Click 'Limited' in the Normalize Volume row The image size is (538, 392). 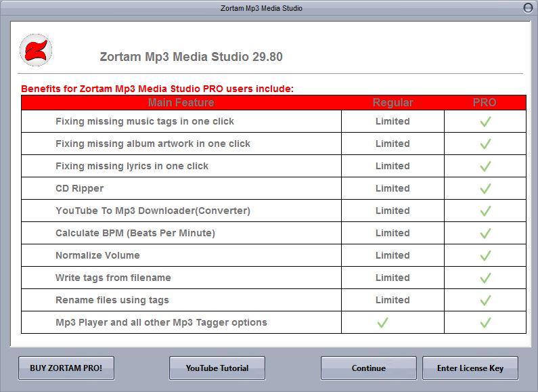[393, 255]
